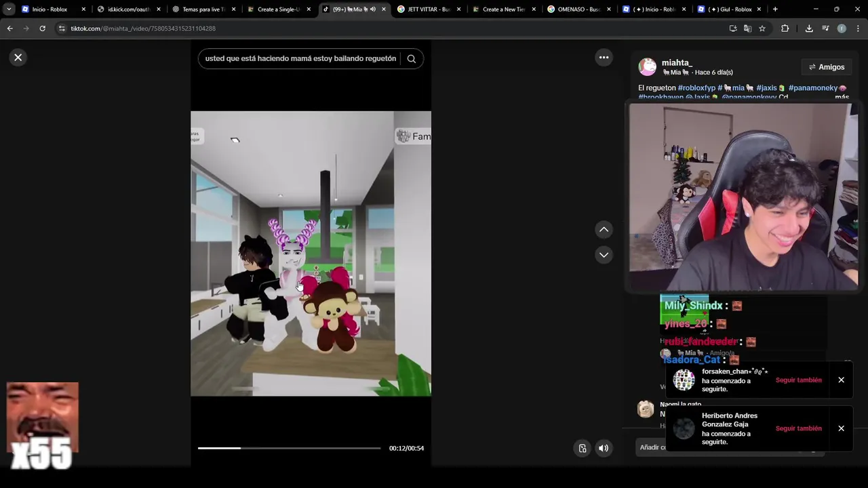
Task: Open the miahta_ username link
Action: [677, 62]
